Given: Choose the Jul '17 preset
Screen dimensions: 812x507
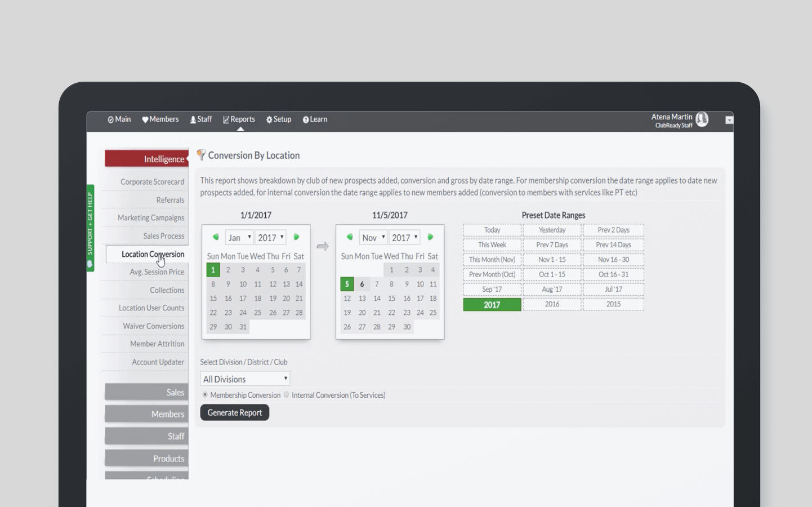Looking at the screenshot, I should coord(613,290).
